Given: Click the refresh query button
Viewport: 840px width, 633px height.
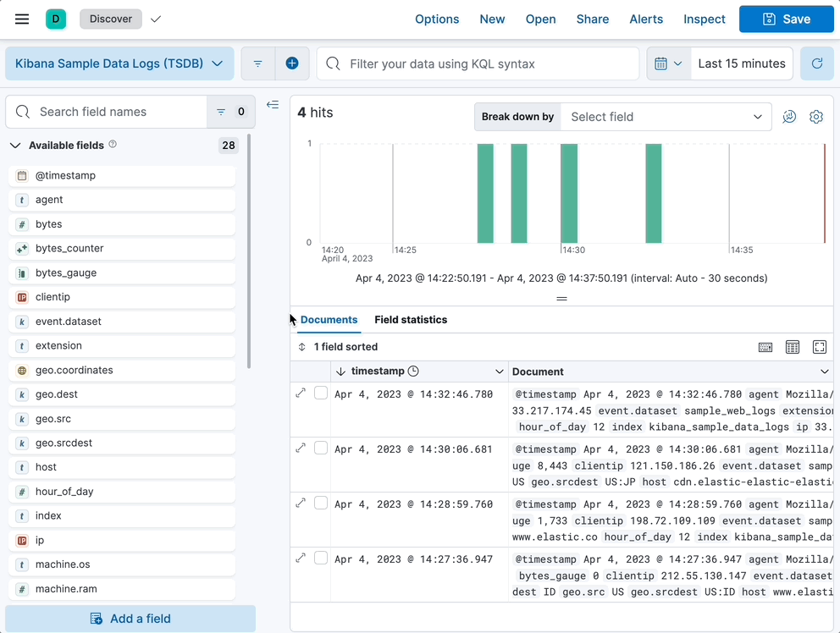Looking at the screenshot, I should (x=817, y=63).
